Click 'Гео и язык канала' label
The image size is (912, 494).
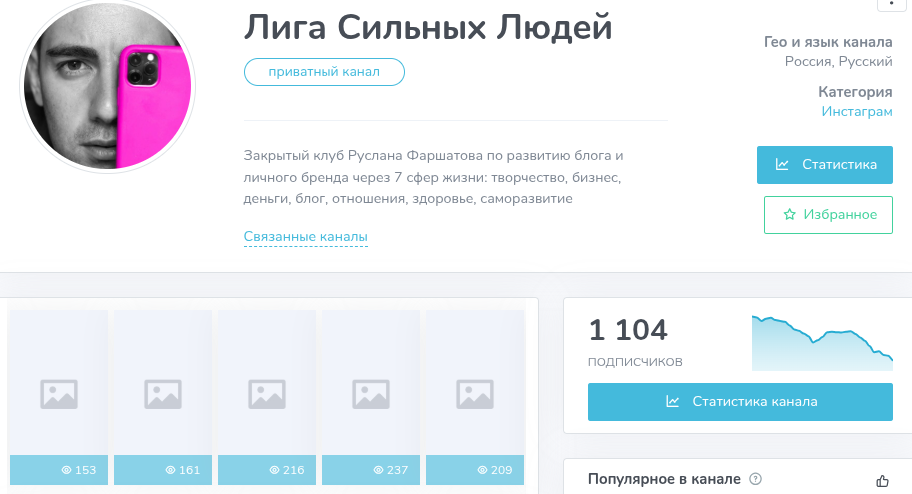point(828,42)
